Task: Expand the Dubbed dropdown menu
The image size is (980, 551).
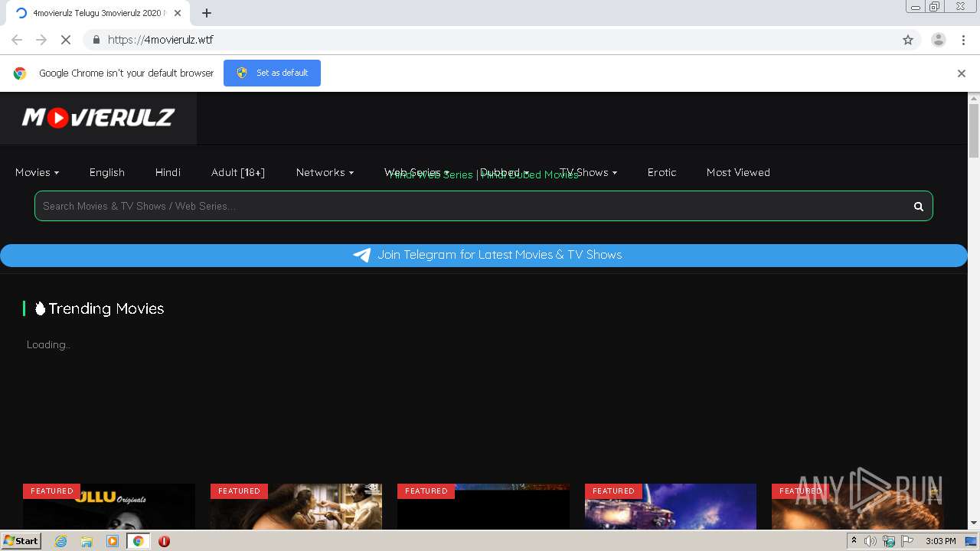Action: (504, 172)
